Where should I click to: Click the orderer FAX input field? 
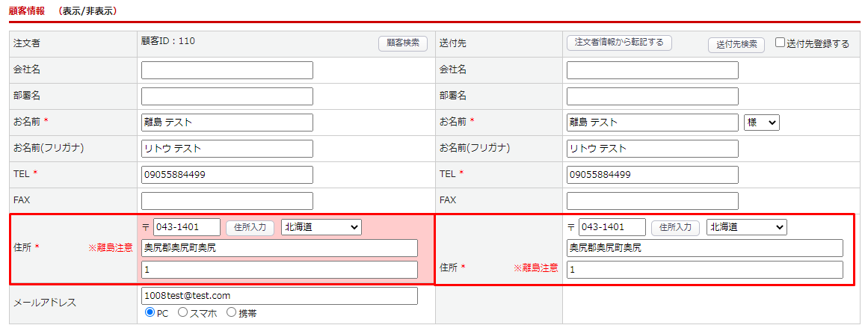click(x=227, y=201)
